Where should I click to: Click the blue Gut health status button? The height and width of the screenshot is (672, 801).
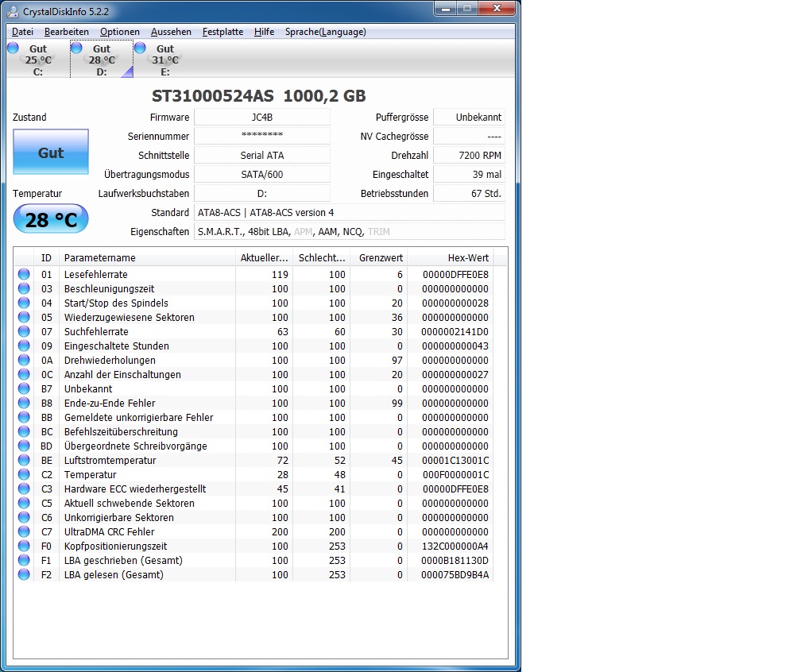pos(51,153)
